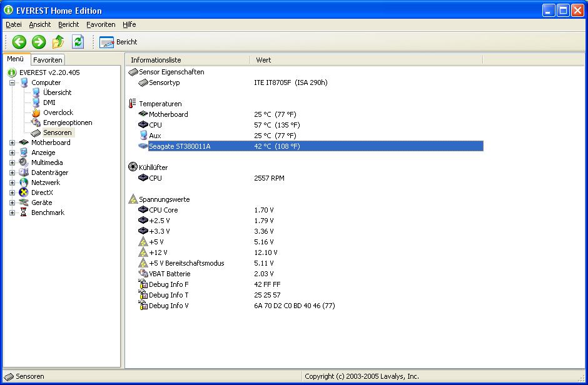The width and height of the screenshot is (588, 385).
Task: Open the Datei menu
Action: [14, 24]
